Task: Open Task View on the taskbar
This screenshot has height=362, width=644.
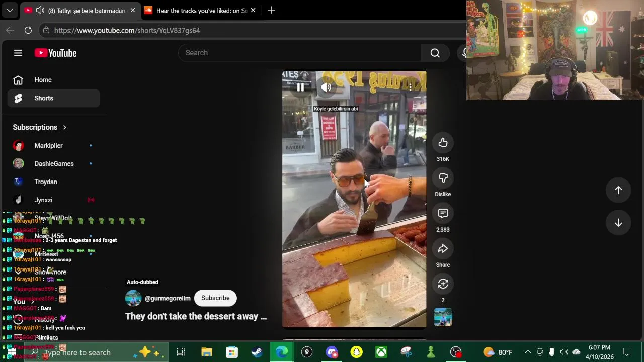Action: tap(181, 352)
